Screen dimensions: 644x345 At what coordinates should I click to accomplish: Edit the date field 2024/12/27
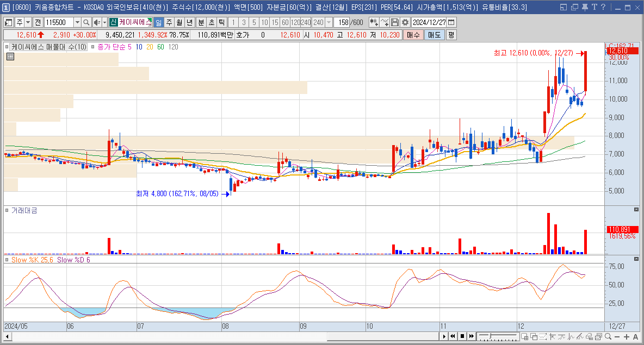(429, 23)
